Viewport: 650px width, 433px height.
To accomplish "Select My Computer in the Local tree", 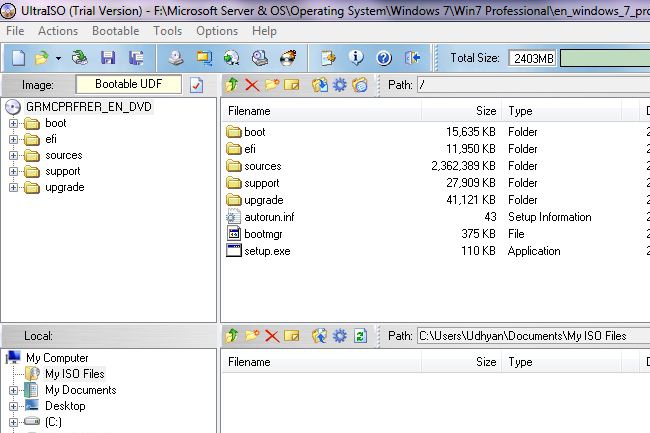I will tap(57, 358).
